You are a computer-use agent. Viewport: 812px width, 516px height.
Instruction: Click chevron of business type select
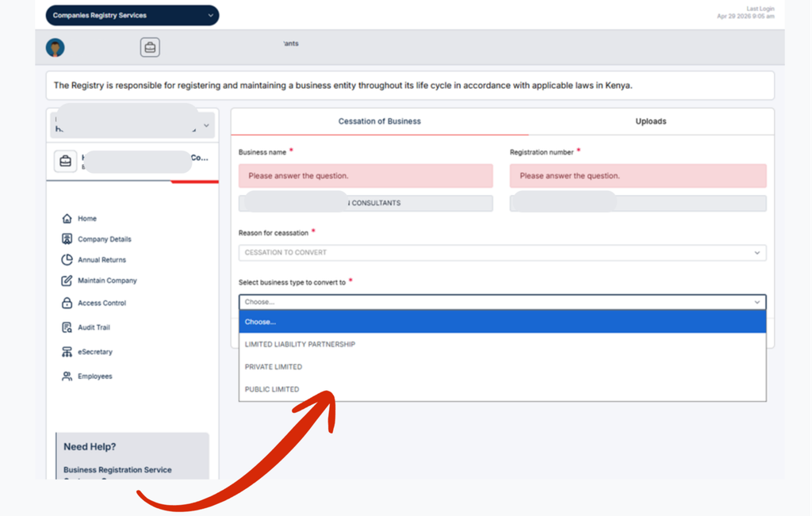757,302
